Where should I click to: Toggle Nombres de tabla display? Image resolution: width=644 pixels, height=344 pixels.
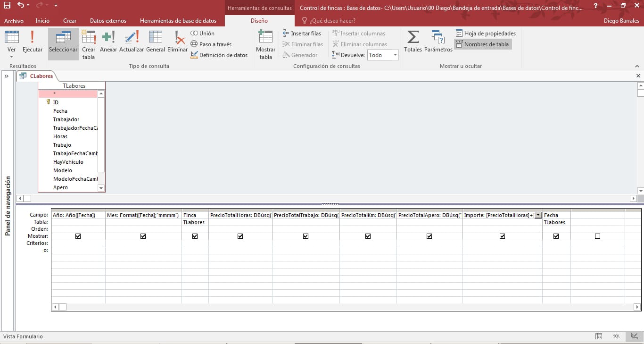(483, 44)
